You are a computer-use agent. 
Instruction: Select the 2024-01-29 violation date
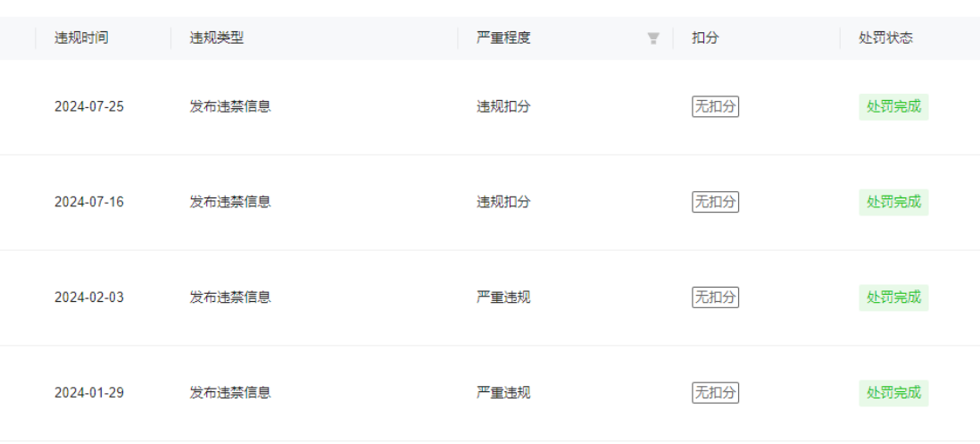(89, 393)
